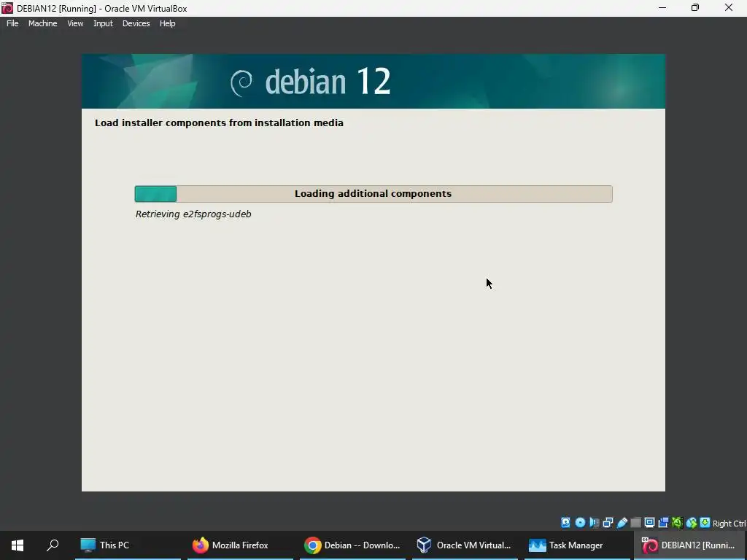Click 'Load installer components from installation media' heading

[219, 122]
